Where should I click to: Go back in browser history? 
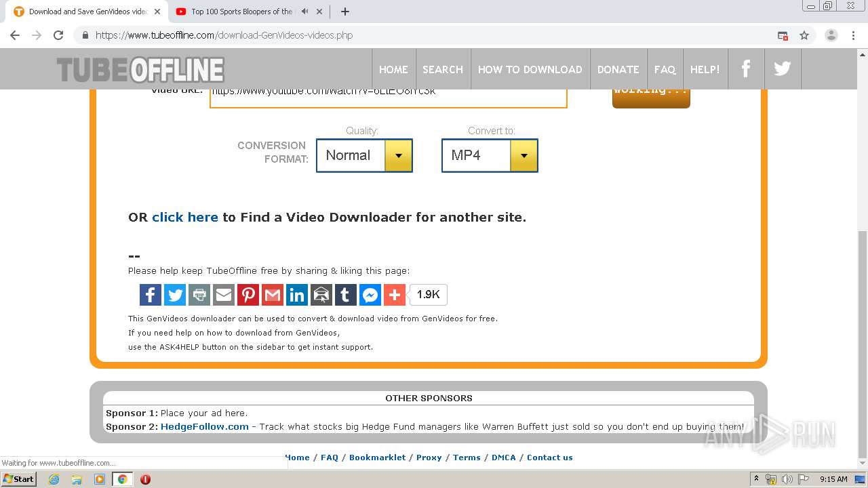[15, 35]
